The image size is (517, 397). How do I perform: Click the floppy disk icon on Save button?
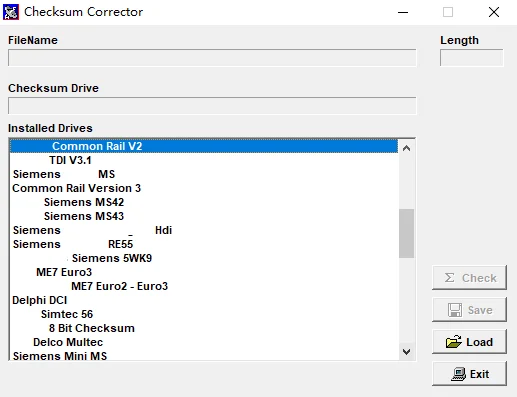(x=455, y=310)
